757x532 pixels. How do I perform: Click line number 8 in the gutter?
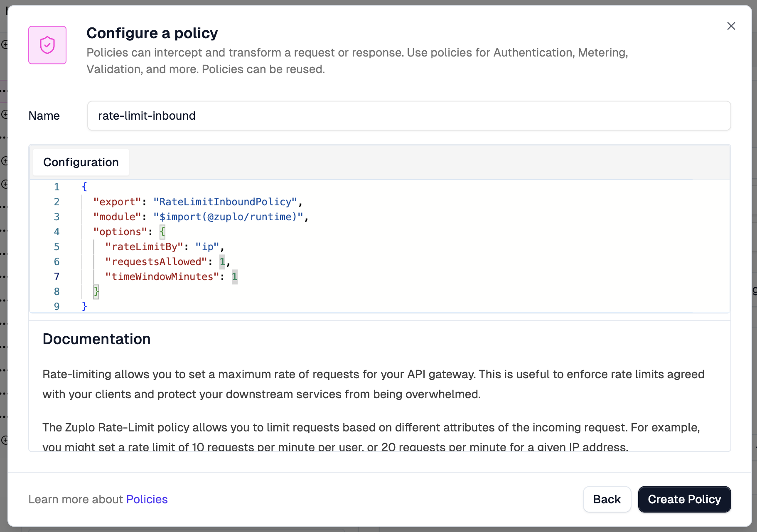57,292
